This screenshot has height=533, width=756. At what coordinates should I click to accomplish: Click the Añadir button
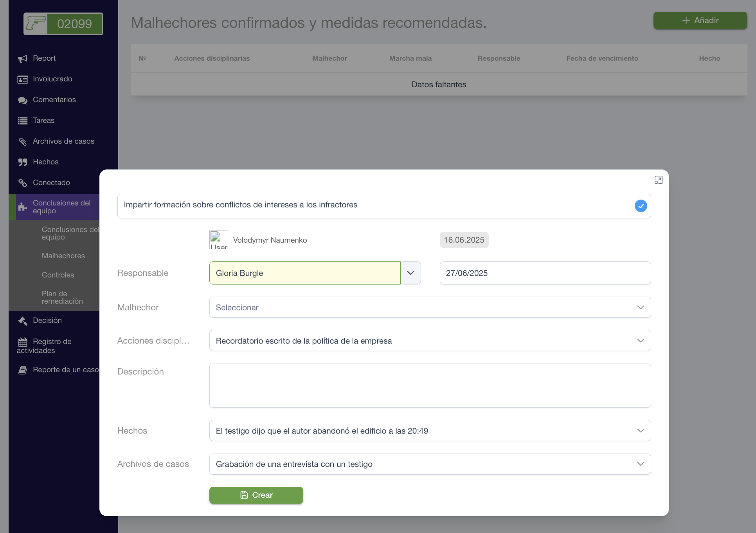coord(700,20)
